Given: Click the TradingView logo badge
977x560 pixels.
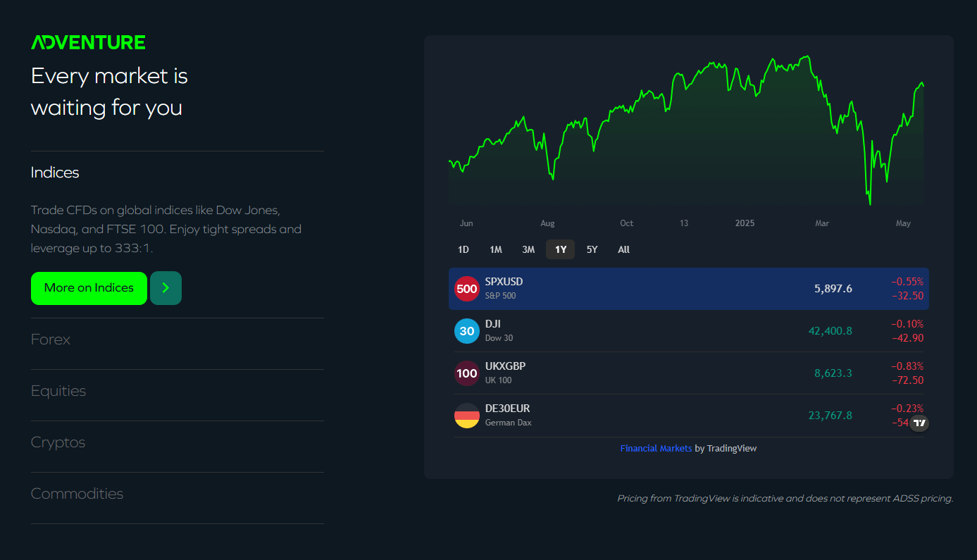Looking at the screenshot, I should [x=919, y=423].
